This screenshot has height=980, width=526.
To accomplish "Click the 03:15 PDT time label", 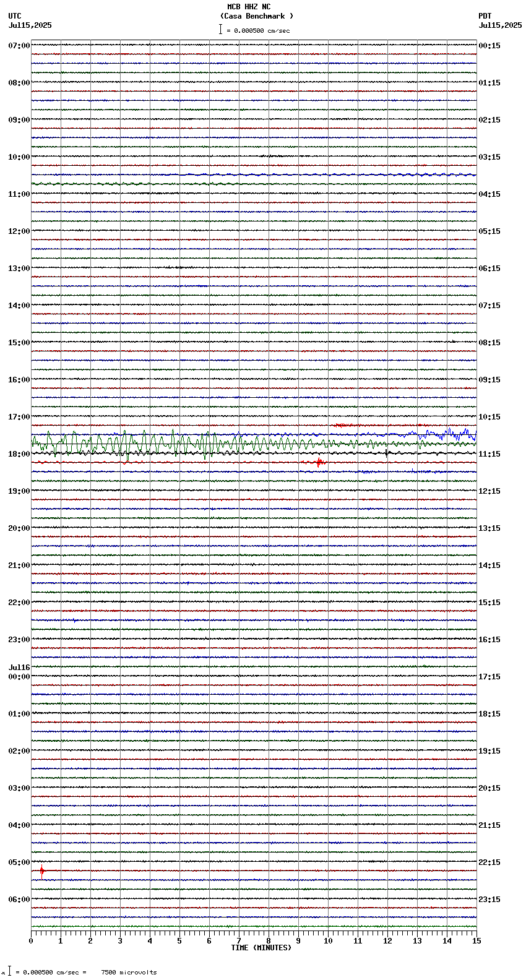I will point(489,157).
